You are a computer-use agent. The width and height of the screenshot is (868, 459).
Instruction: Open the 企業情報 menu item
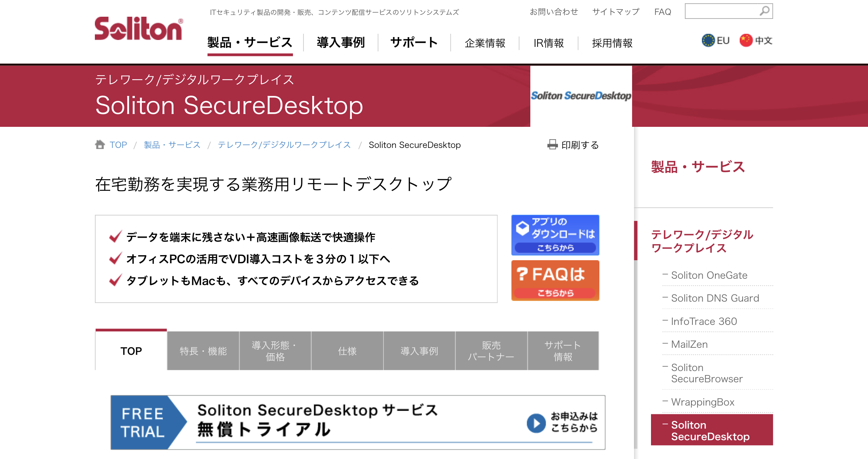485,43
